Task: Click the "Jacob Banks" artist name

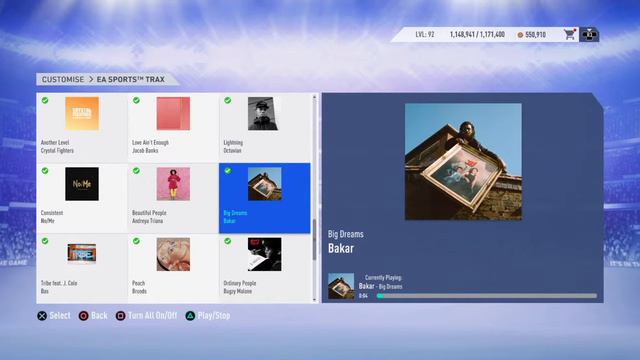Action: pos(145,151)
